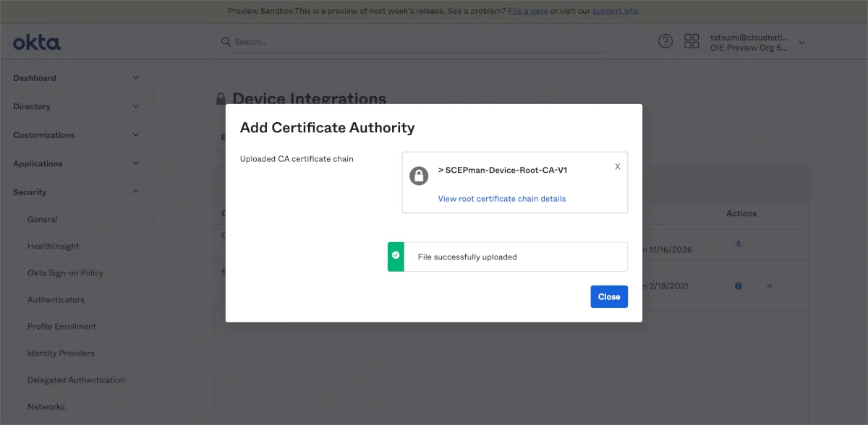Click the Close button in dialog
This screenshot has height=425, width=868.
coord(608,296)
